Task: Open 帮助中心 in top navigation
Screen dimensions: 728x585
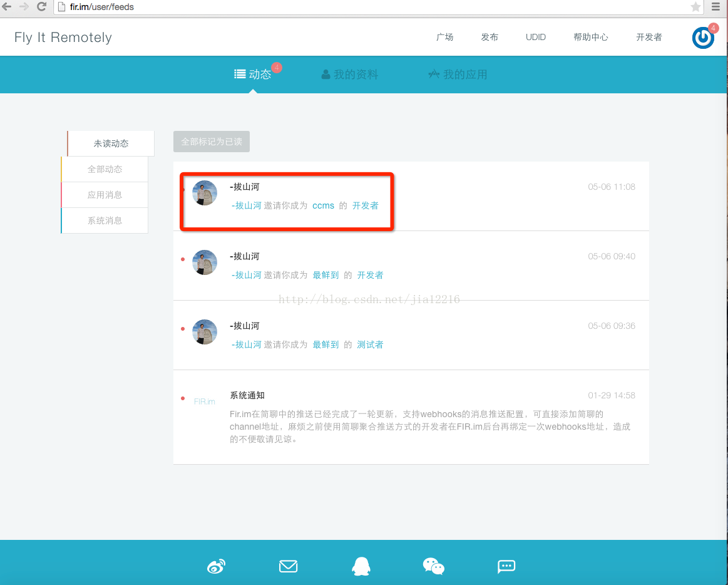Action: [590, 37]
